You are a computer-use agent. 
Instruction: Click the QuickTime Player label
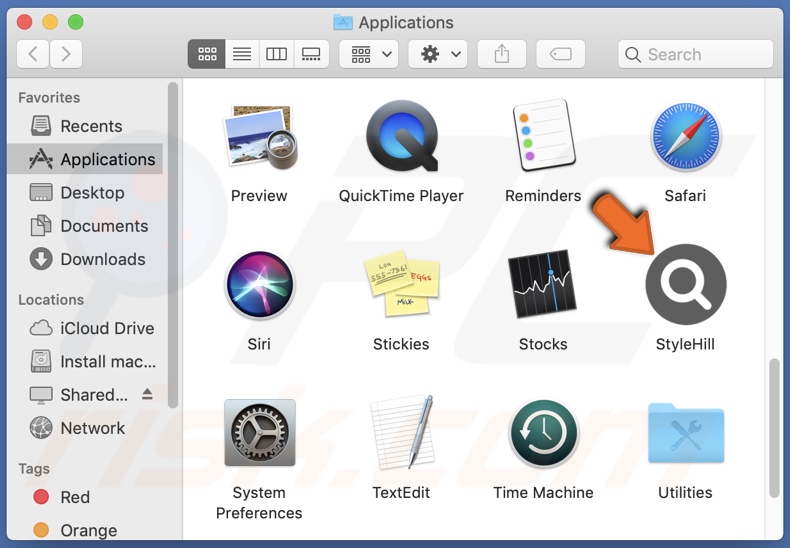pos(401,195)
